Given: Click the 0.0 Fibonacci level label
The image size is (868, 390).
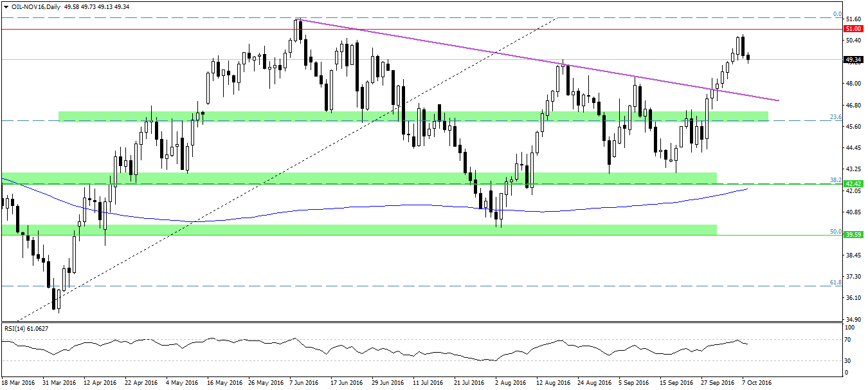Looking at the screenshot, I should [838, 14].
